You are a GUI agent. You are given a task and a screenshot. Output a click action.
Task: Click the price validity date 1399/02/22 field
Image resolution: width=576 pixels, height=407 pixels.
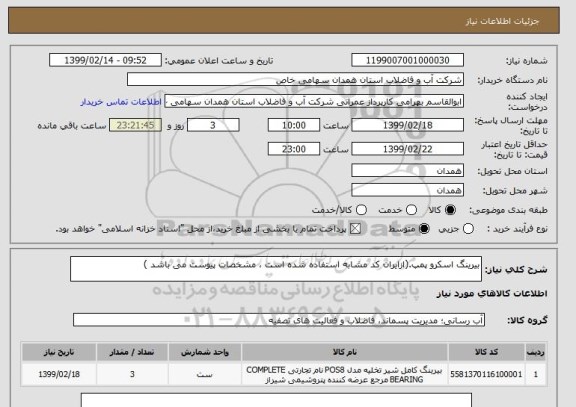pyautogui.click(x=407, y=149)
